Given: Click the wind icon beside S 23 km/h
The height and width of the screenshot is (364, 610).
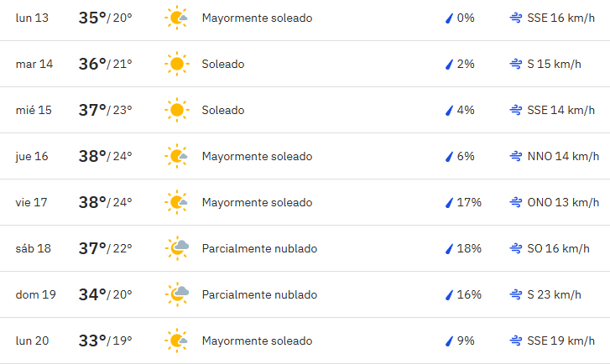Looking at the screenshot, I should coord(516,294).
